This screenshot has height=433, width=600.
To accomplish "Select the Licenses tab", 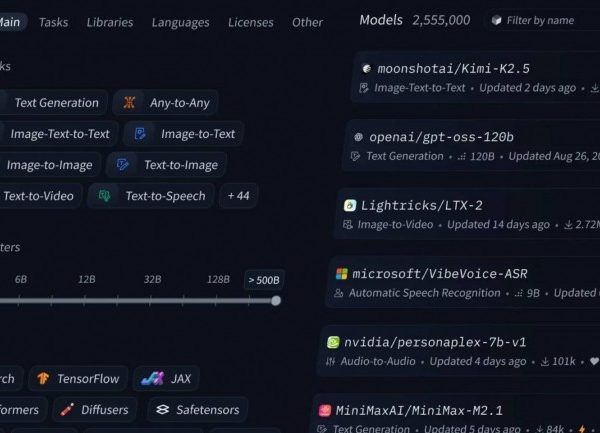I will click(x=251, y=22).
